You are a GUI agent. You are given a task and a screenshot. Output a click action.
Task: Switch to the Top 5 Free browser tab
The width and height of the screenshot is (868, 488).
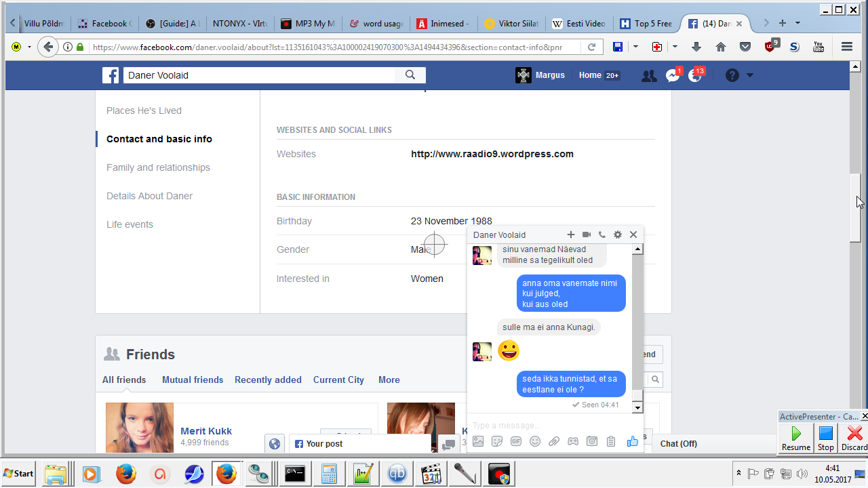click(x=646, y=23)
